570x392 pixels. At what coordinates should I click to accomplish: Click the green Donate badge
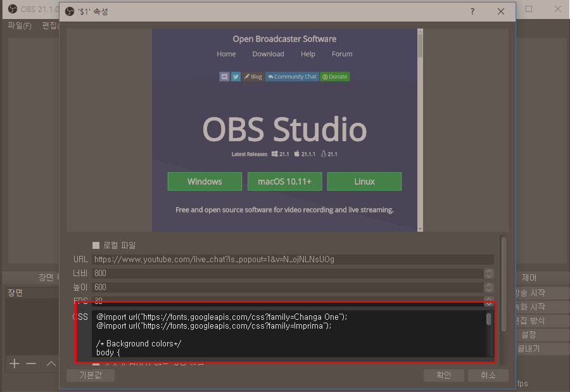(335, 77)
